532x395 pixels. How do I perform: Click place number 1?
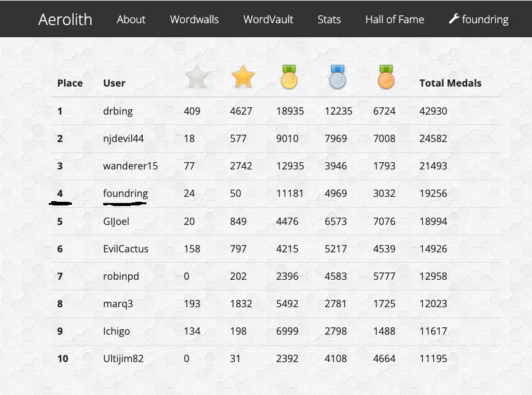tap(60, 111)
